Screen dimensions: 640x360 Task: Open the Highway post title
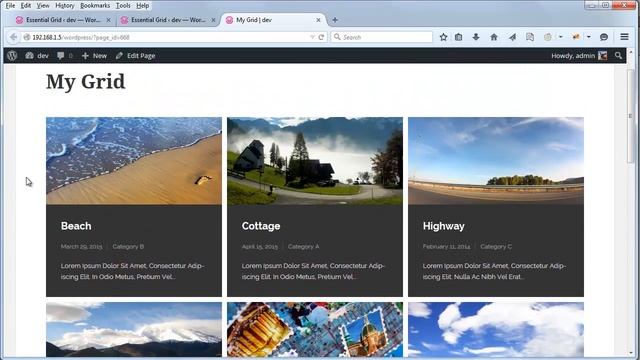point(444,226)
